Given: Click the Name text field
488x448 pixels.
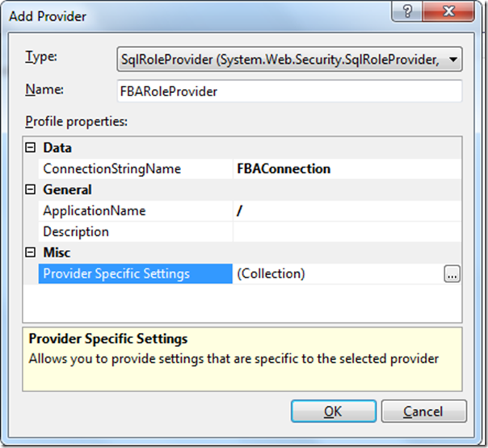Looking at the screenshot, I should (289, 91).
